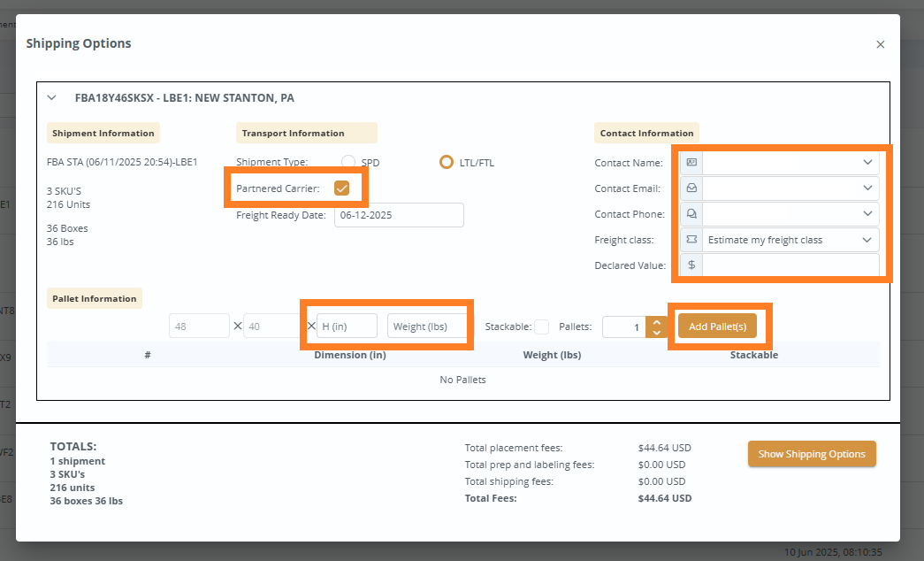Click the contact card icon beside Contact Name
Viewport: 924px width, 561px height.
pos(691,162)
